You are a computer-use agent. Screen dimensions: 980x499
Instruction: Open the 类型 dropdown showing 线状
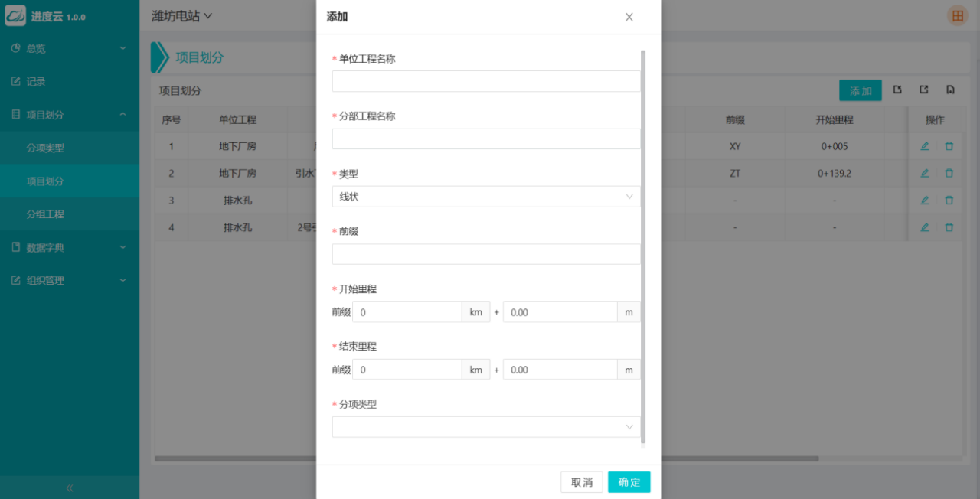(x=485, y=197)
